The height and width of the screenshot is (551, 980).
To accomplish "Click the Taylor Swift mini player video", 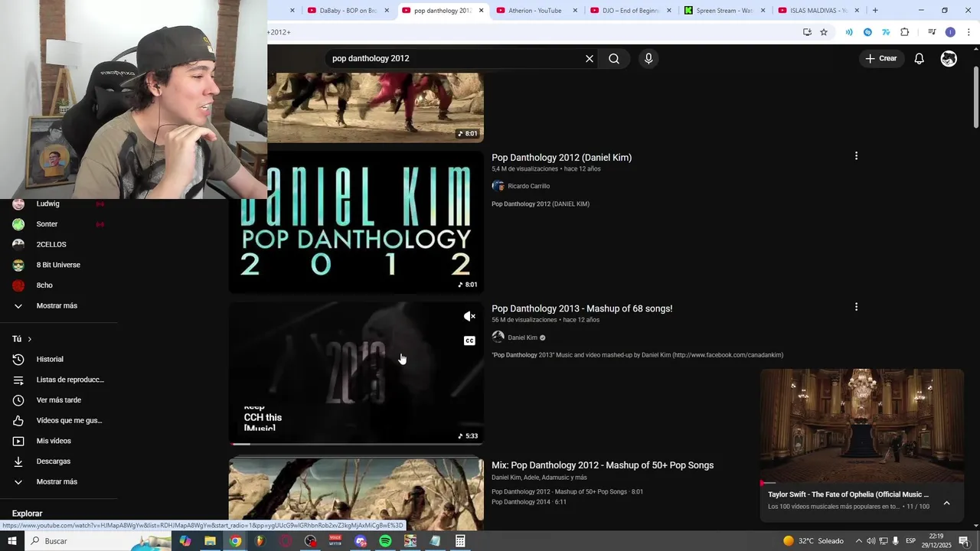I will 862,426.
